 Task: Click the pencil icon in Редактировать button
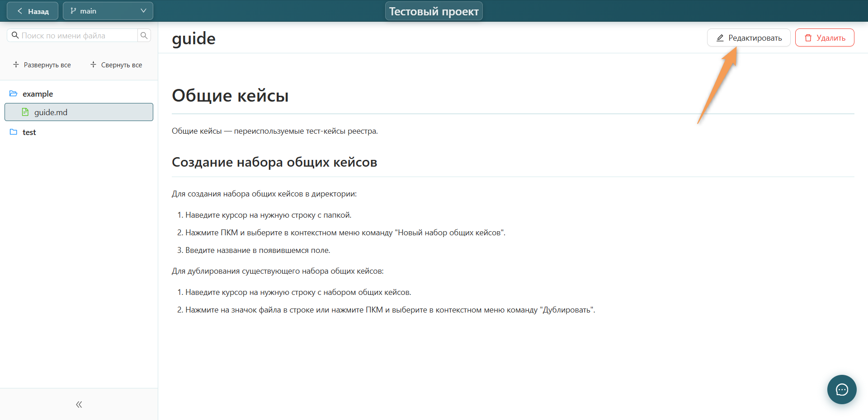point(720,38)
